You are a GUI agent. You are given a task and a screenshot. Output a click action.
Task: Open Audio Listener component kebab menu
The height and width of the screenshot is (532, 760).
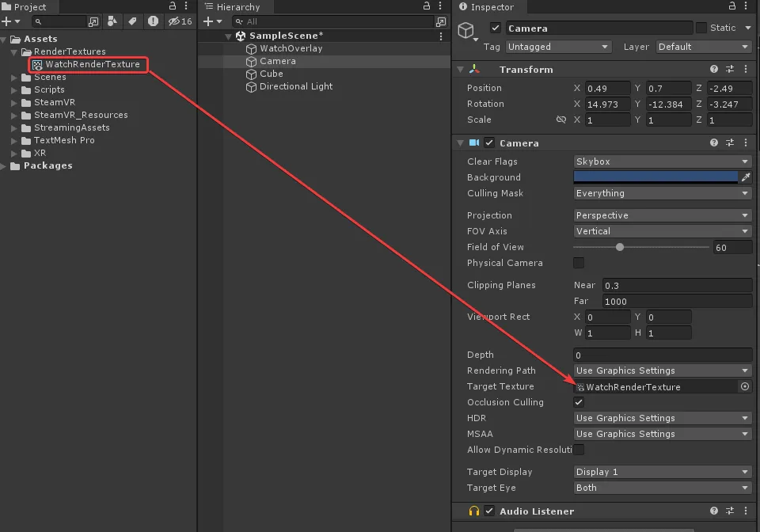click(x=746, y=511)
